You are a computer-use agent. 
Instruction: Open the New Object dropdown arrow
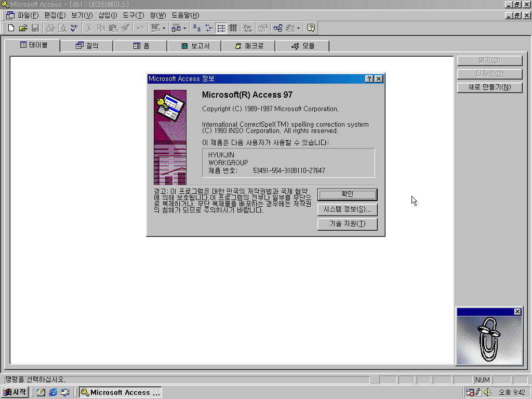[x=299, y=28]
